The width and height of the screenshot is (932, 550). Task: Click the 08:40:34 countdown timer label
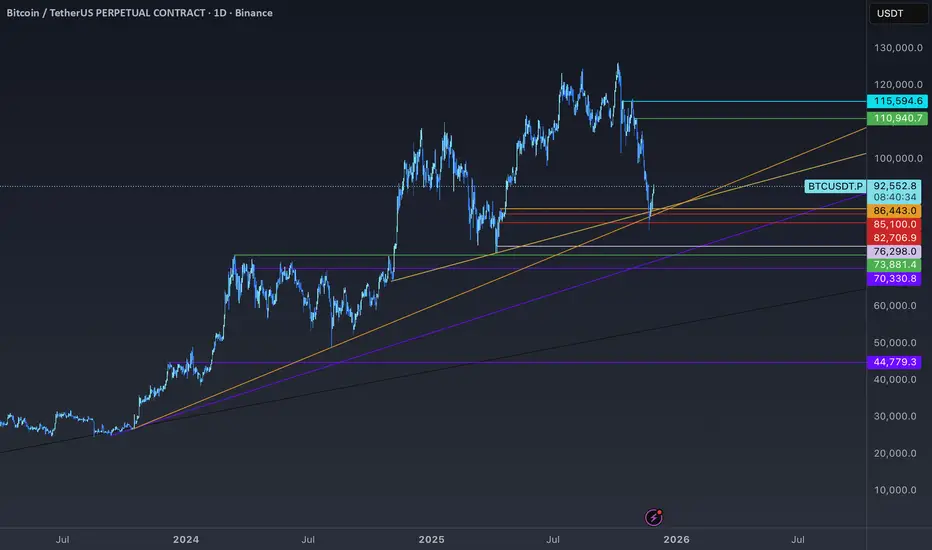point(895,197)
